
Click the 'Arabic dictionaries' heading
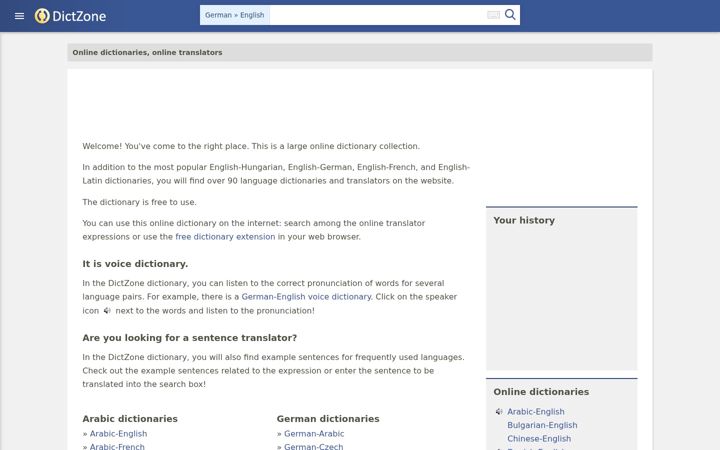click(x=130, y=419)
